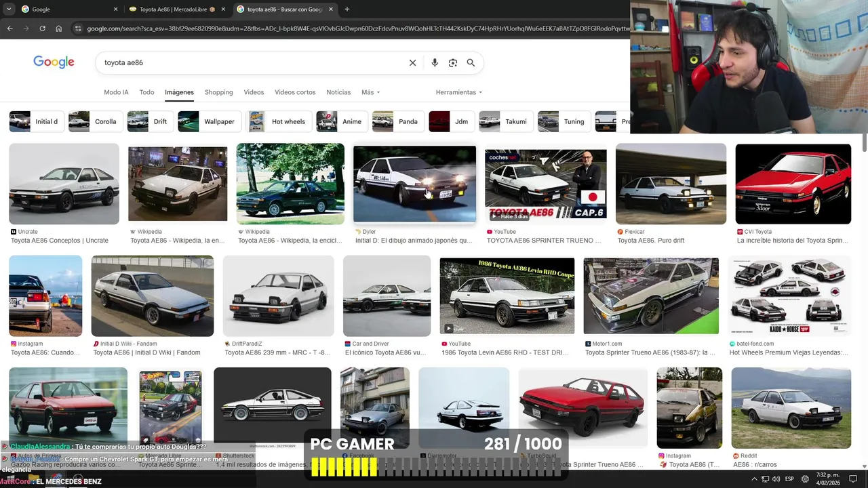Open Car and Driver AE86 image
Viewport: 868px width, 488px height.
pyautogui.click(x=387, y=296)
